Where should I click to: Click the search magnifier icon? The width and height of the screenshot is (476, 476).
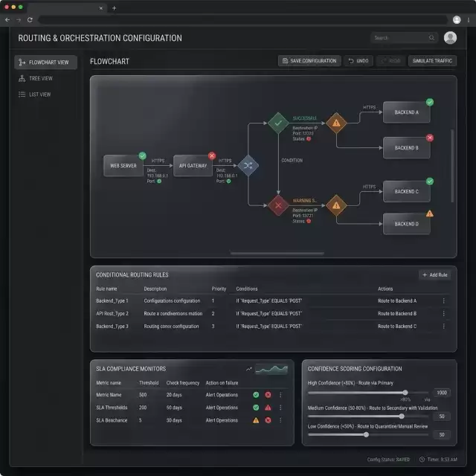[x=431, y=38]
